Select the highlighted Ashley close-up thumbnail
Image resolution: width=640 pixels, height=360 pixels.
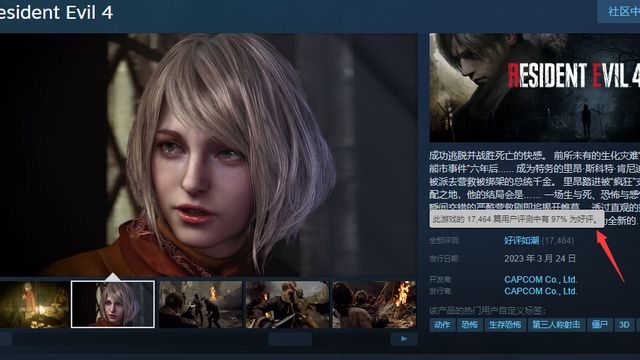(113, 304)
